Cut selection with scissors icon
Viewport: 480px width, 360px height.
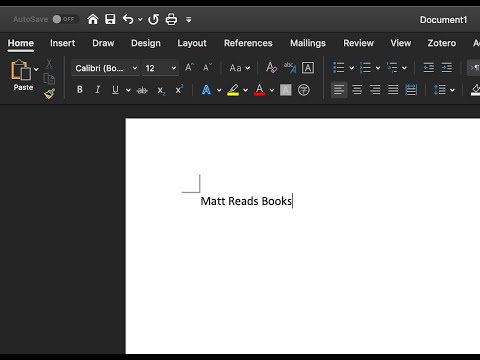pos(49,64)
